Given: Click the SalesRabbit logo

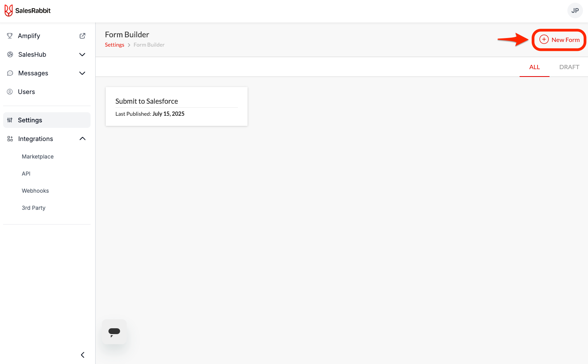Looking at the screenshot, I should pyautogui.click(x=28, y=10).
